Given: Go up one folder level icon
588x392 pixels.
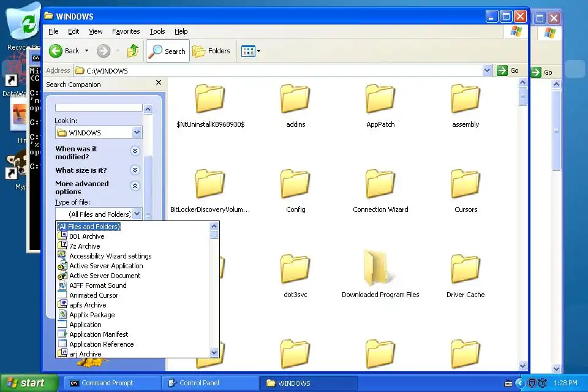Looking at the screenshot, I should click(x=133, y=51).
